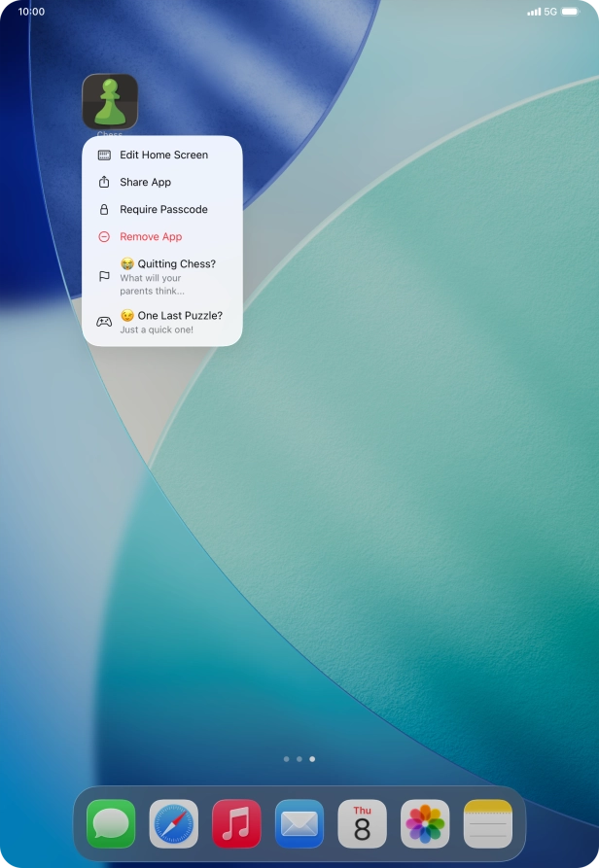
Task: Tap the Chess app icon
Action: pos(110,101)
